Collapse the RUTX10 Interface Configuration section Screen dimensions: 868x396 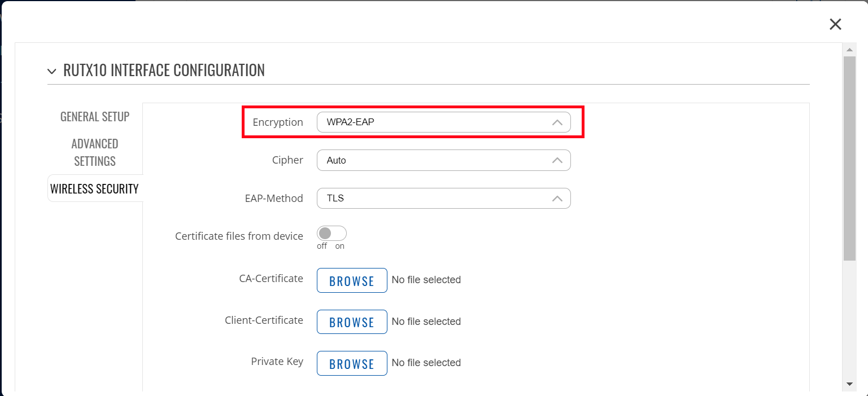(x=52, y=71)
